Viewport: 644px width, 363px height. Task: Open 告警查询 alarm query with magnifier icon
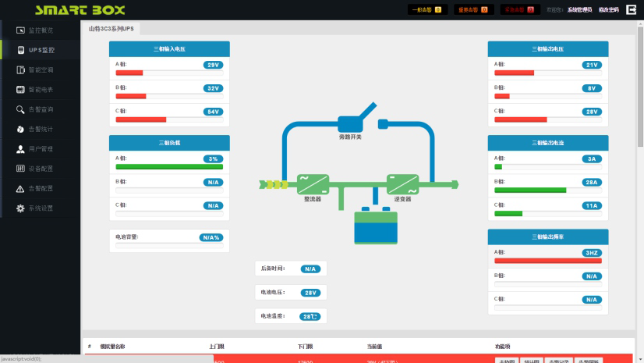click(x=41, y=109)
